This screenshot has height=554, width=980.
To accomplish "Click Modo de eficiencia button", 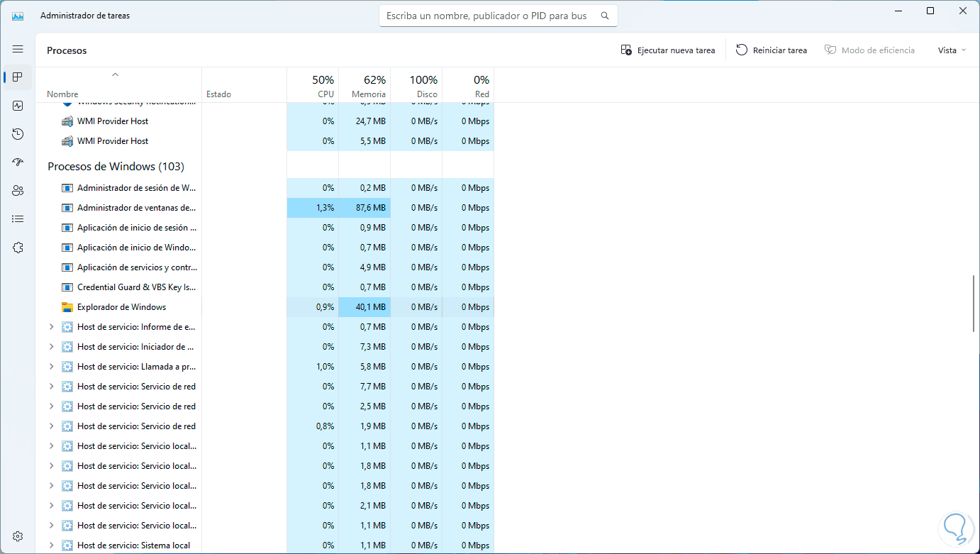I will tap(869, 50).
